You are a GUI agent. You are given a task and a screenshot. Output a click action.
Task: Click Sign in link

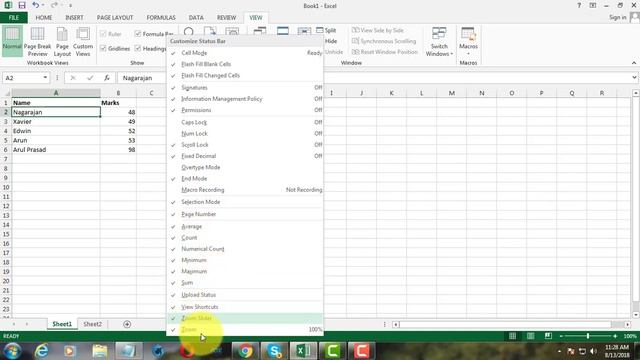click(x=618, y=17)
